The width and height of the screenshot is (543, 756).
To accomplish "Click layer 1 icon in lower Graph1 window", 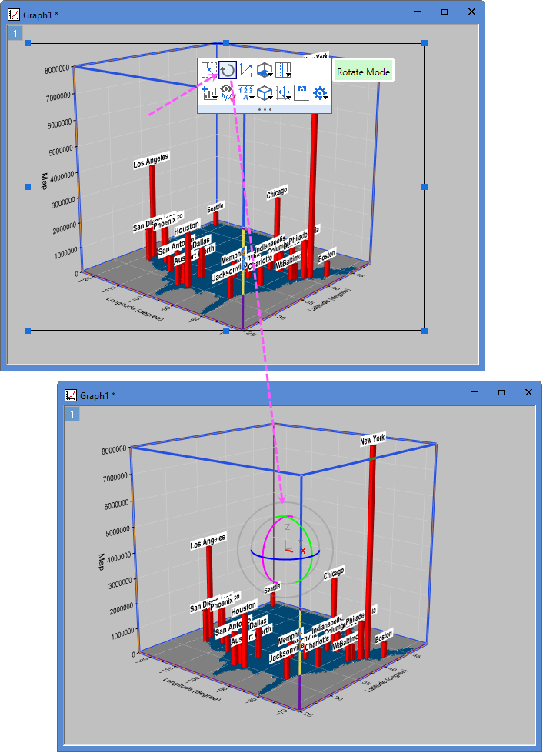I will pos(72,414).
